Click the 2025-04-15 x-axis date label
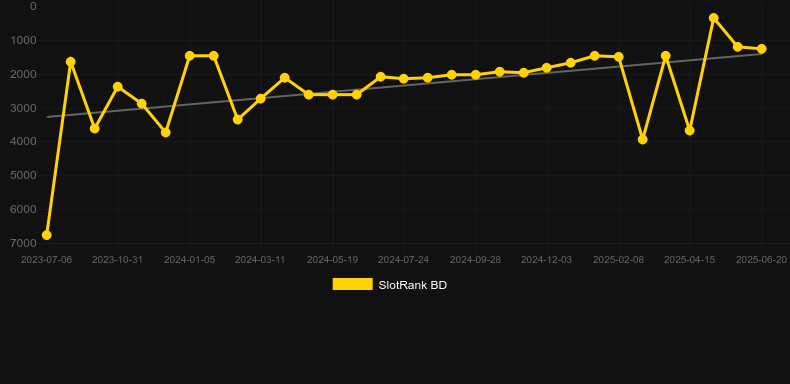The height and width of the screenshot is (384, 790). coord(690,260)
